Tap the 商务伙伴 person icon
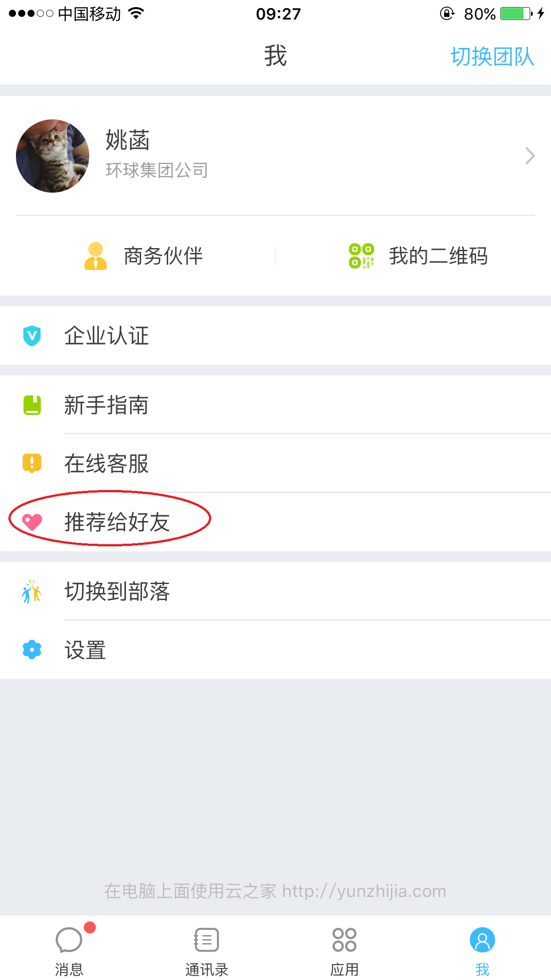 (95, 256)
